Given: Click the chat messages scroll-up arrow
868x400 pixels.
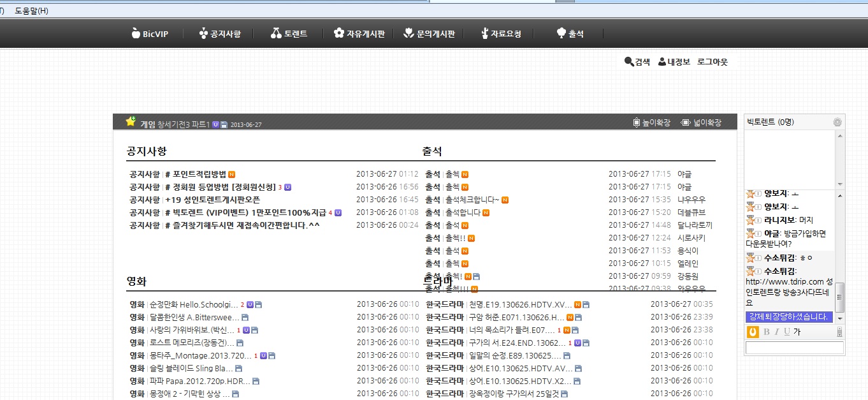Looking at the screenshot, I should (x=840, y=195).
